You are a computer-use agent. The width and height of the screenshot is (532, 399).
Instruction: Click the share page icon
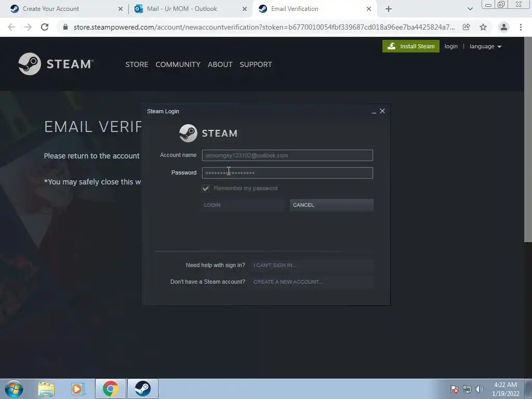point(467,27)
